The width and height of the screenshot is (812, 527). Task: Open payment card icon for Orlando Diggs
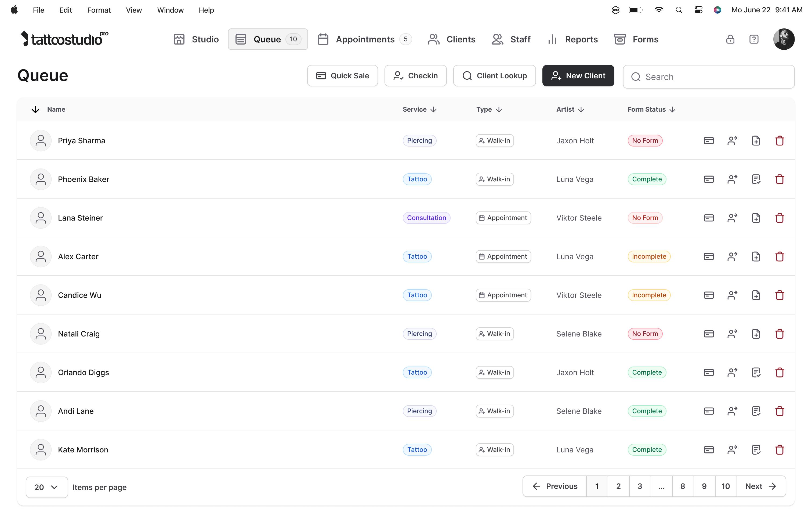pos(709,372)
